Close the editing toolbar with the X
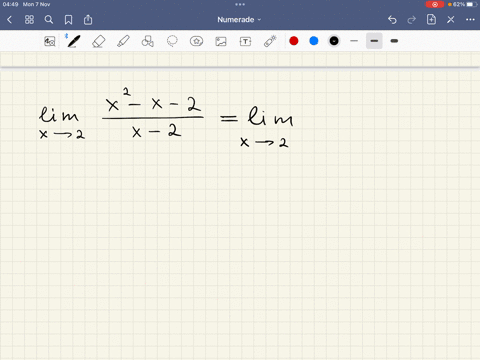 [451, 20]
